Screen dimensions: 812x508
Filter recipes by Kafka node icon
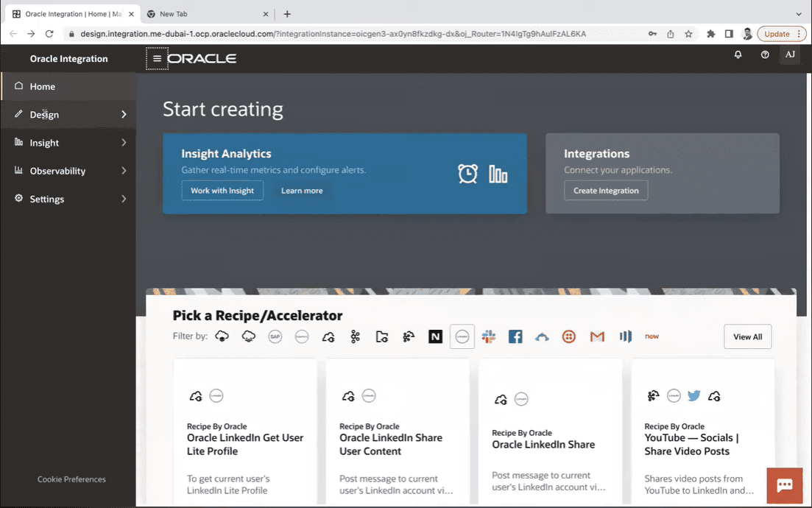click(356, 336)
